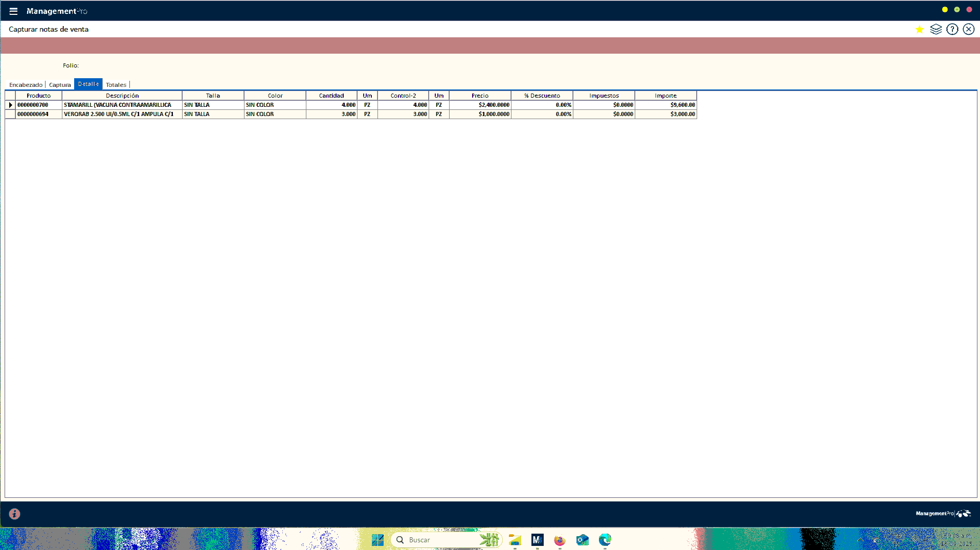Click the Precio cell showing $2,400.0000

[480, 105]
